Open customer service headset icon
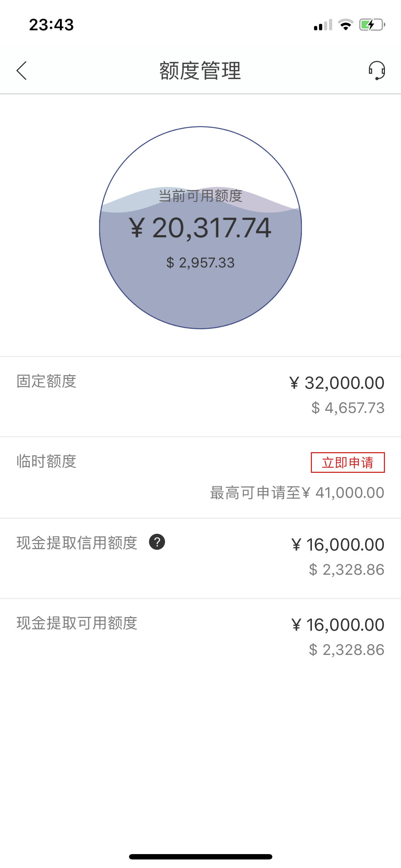 tap(377, 71)
